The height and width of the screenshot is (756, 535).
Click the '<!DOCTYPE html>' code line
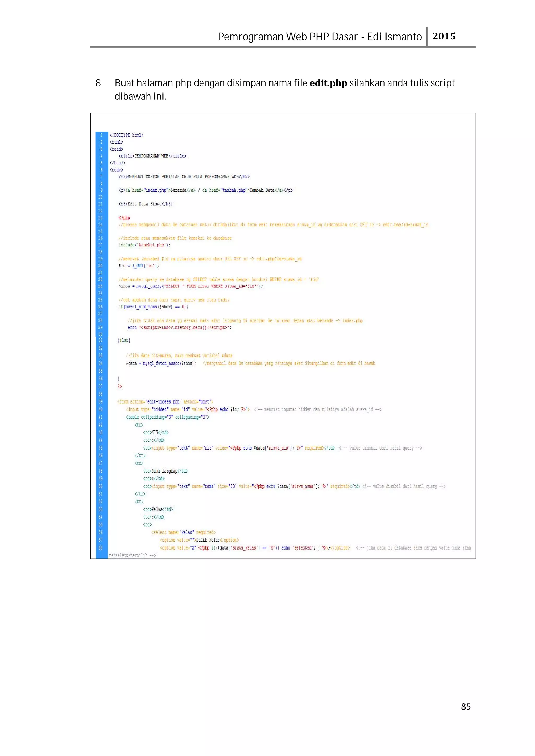[126, 135]
